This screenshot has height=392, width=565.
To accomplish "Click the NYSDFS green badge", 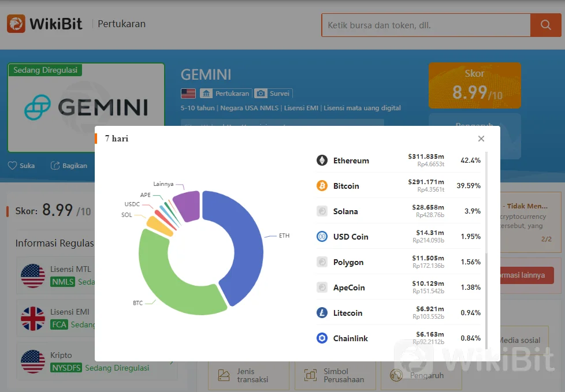I will [66, 368].
